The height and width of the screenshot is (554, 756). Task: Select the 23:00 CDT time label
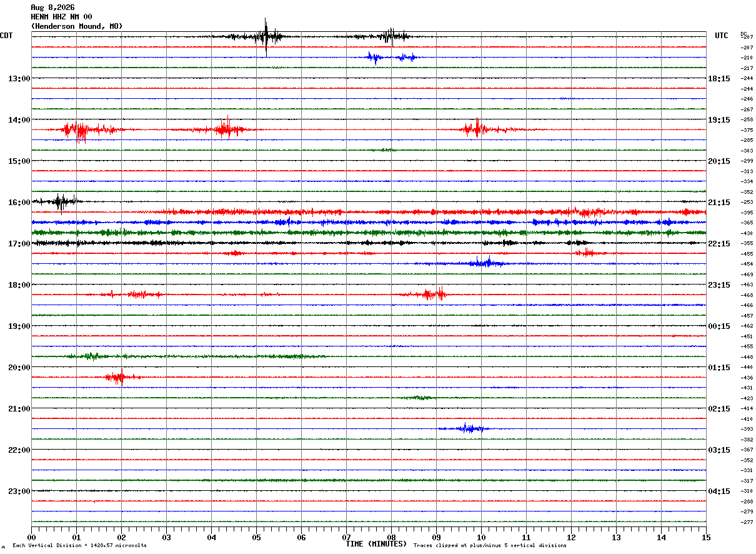(x=19, y=491)
